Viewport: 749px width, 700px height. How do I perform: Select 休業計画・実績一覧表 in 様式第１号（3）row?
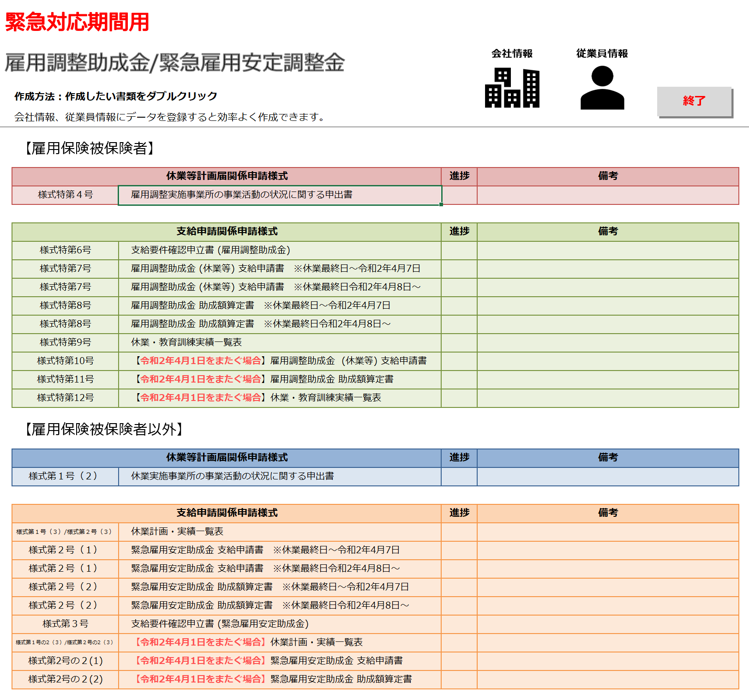280,532
